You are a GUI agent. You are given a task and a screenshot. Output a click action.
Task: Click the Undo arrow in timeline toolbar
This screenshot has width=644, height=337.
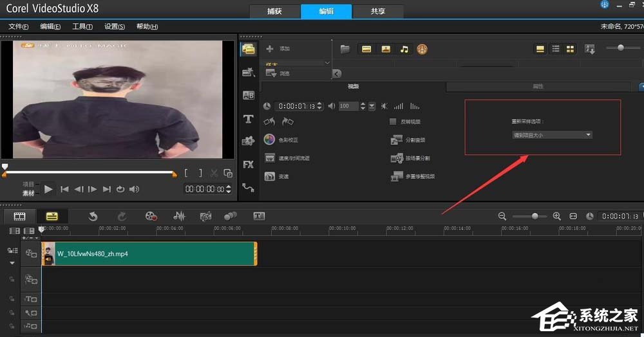click(x=93, y=217)
